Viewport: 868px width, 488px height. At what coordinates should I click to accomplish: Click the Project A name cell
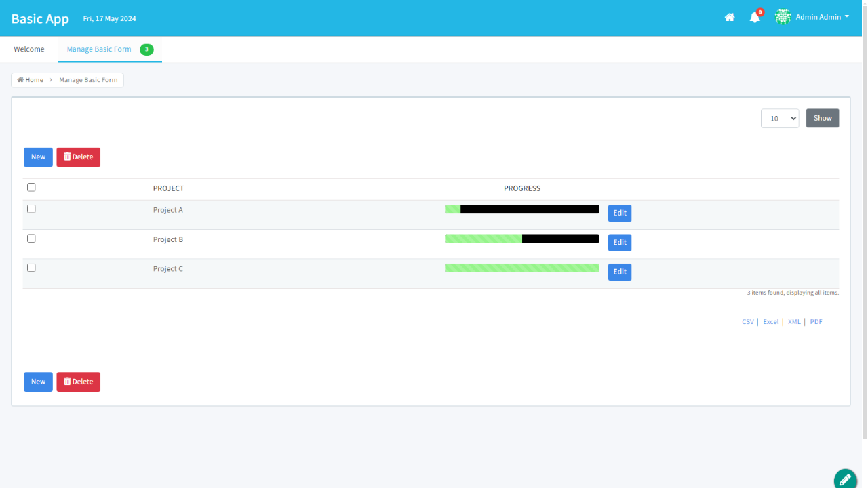168,210
